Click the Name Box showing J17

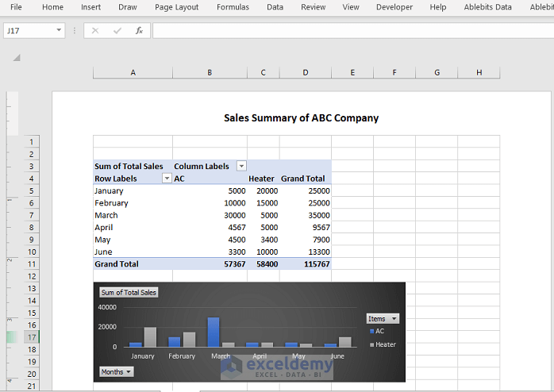tap(29, 31)
